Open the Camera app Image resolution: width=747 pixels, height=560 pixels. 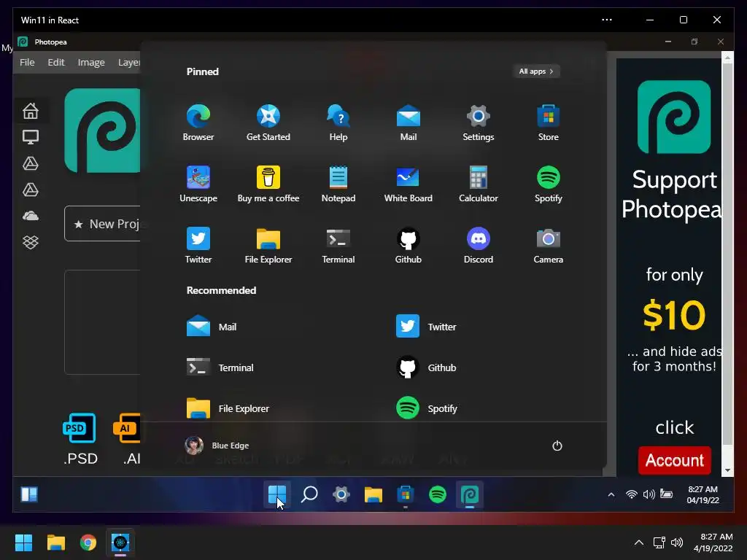click(x=549, y=245)
